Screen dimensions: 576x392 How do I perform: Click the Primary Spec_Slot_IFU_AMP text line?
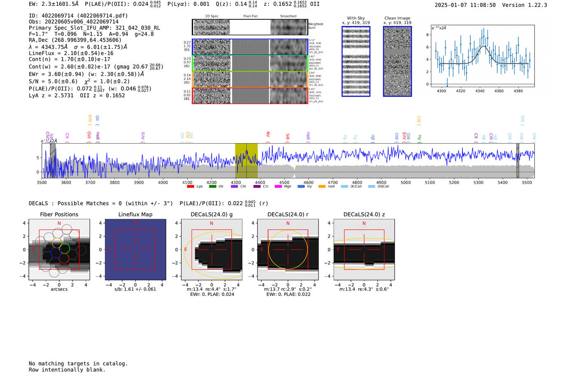point(95,28)
